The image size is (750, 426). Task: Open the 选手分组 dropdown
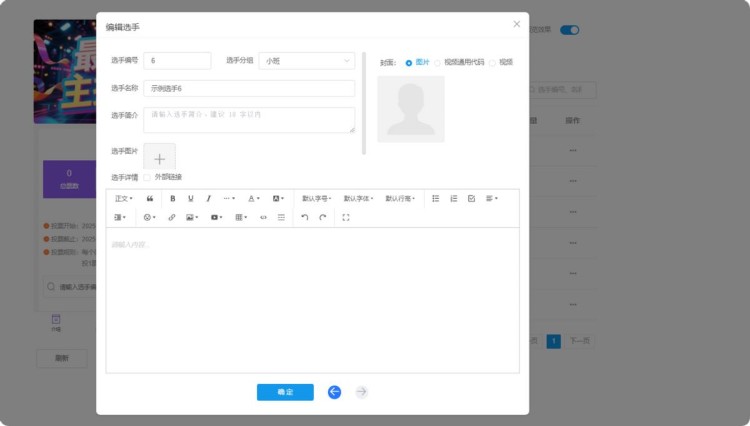306,61
